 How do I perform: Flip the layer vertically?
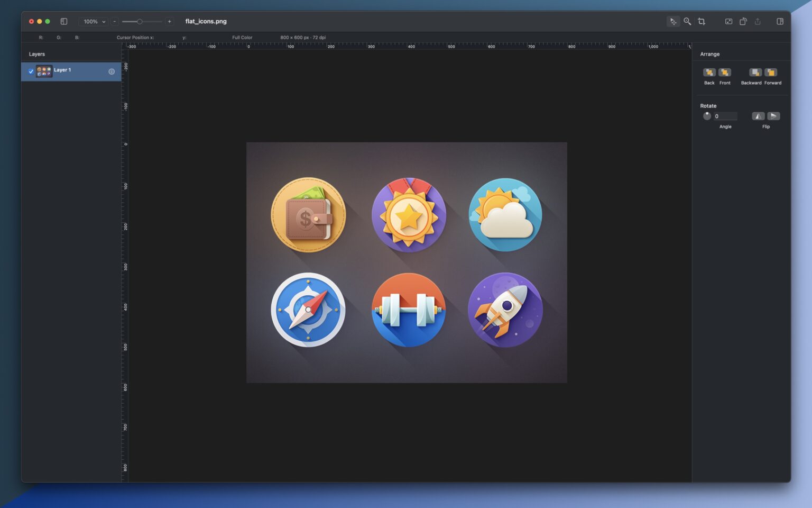[x=773, y=116]
